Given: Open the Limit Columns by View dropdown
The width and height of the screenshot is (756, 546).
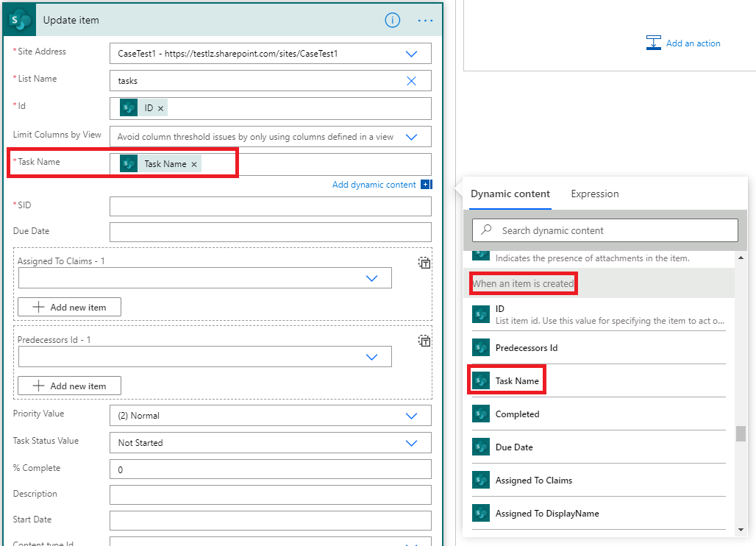Looking at the screenshot, I should (411, 137).
